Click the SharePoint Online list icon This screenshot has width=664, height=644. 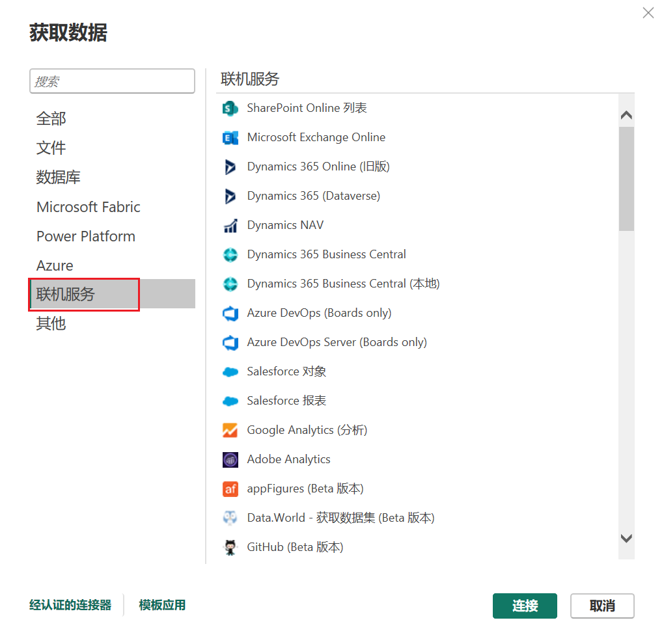pos(230,109)
